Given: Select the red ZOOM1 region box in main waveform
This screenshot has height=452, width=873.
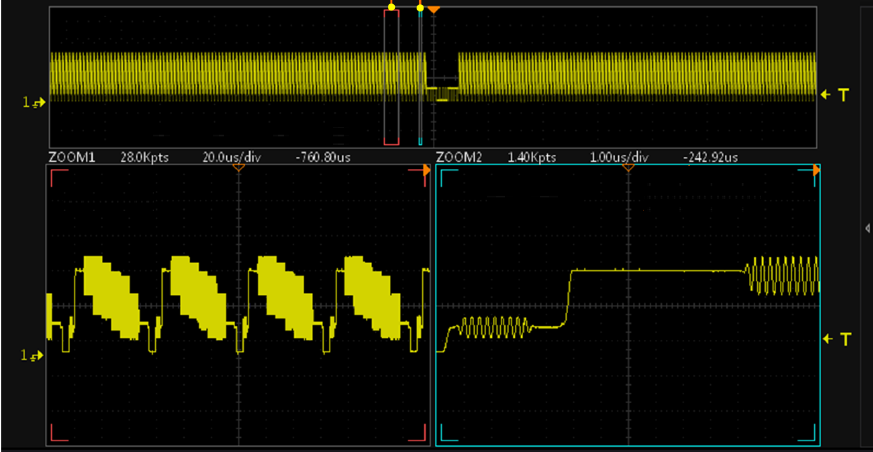Looking at the screenshot, I should (391, 76).
